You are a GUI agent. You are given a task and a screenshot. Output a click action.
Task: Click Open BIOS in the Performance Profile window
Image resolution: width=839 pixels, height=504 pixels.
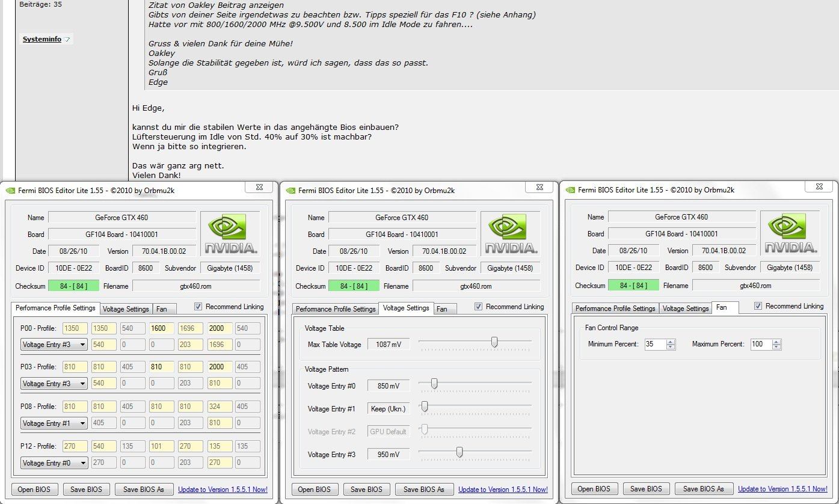point(34,489)
